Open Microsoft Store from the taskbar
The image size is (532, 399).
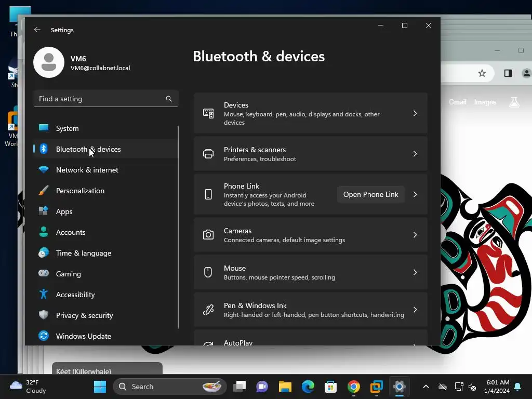(330, 387)
